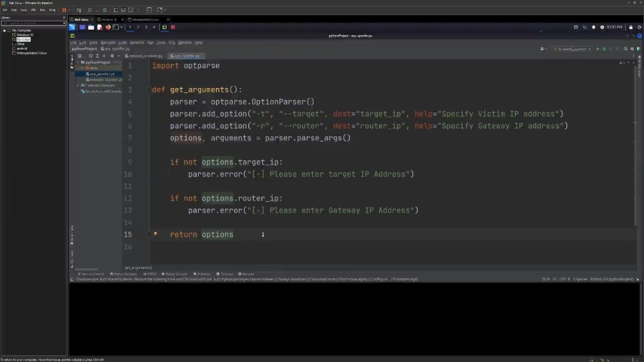Launch Firefox from Kali panel
The height and width of the screenshot is (362, 644).
[108, 27]
